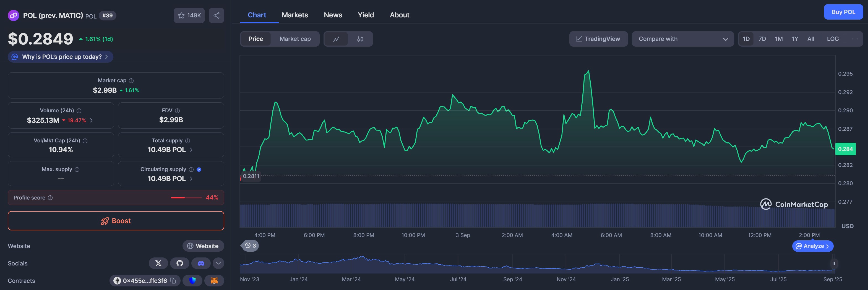868x290 pixels.
Task: Switch chart to Market cap view
Action: [295, 39]
